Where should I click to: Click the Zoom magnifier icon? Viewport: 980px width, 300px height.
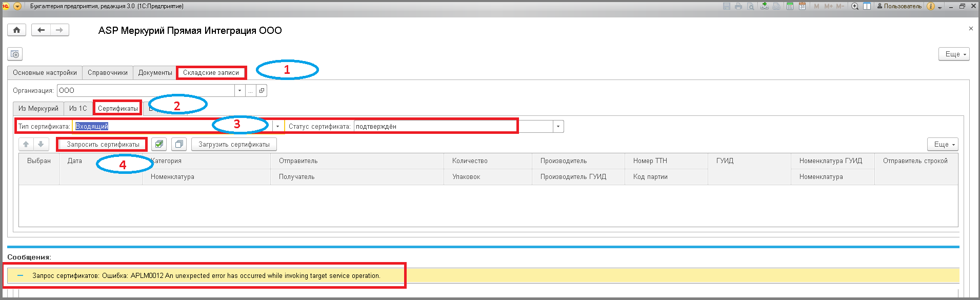(x=855, y=6)
